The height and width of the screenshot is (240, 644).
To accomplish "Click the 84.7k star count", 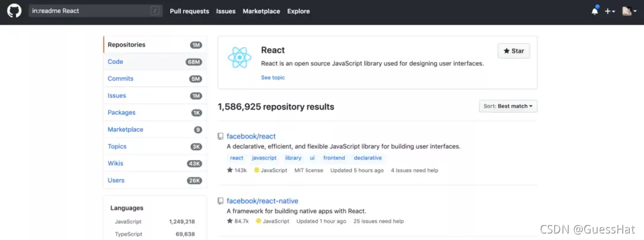I will tap(238, 221).
